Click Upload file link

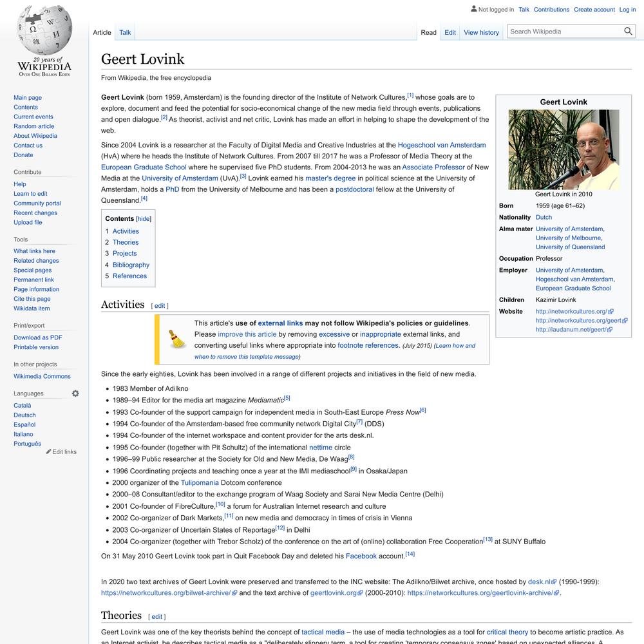[28, 222]
